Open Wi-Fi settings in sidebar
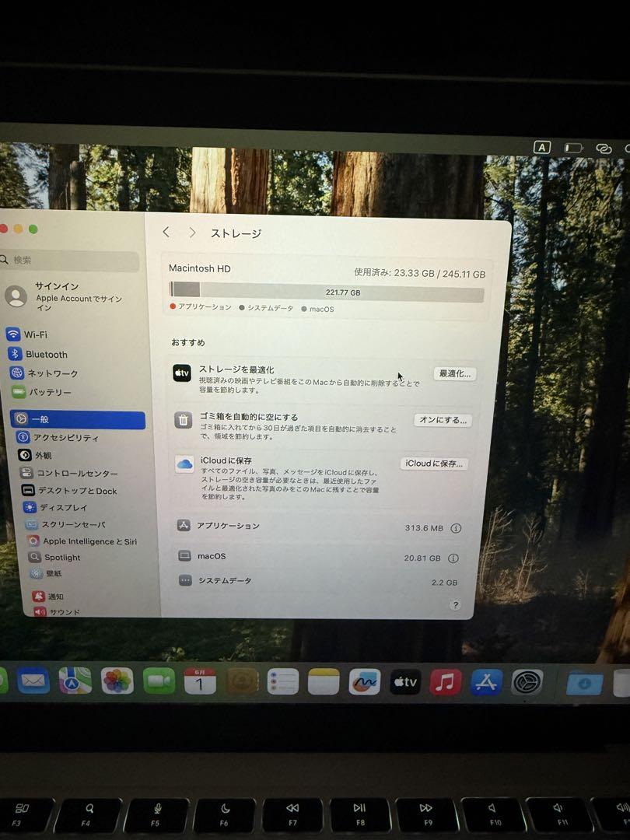The image size is (630, 840). (26, 334)
